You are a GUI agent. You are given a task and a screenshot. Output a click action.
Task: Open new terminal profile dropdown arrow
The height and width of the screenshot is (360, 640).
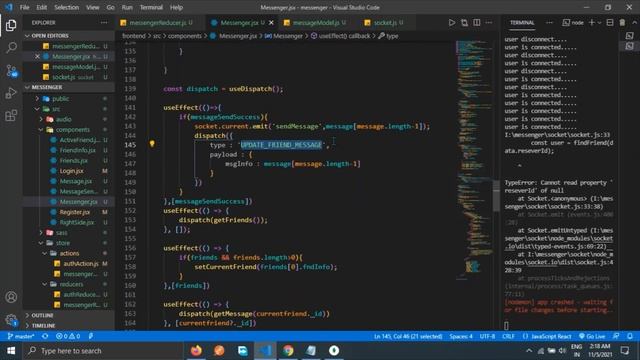[599, 23]
